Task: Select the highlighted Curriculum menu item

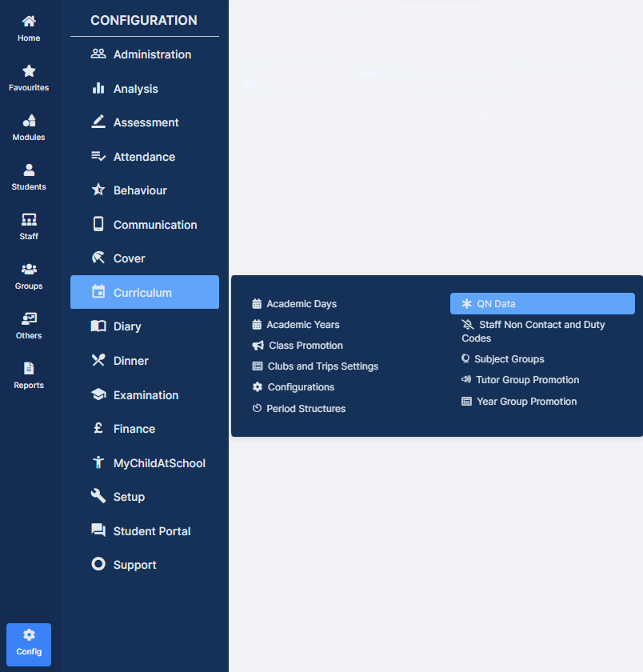Action: coord(145,292)
